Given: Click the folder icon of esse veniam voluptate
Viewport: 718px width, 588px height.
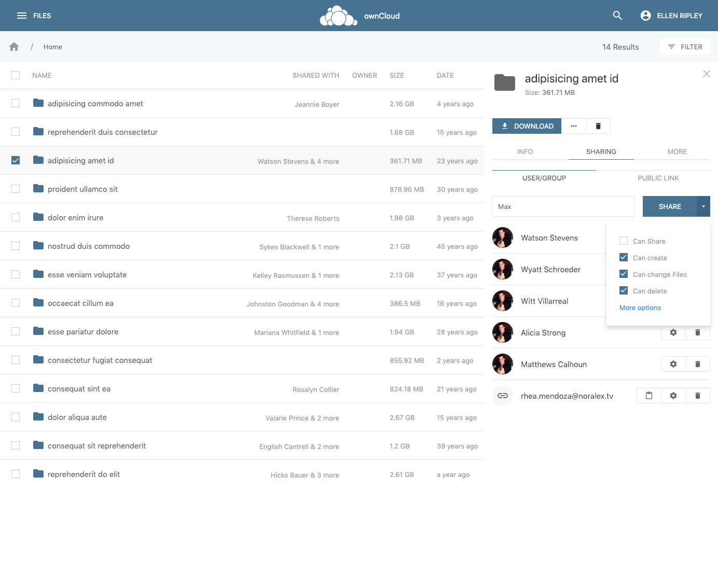Looking at the screenshot, I should click(38, 274).
